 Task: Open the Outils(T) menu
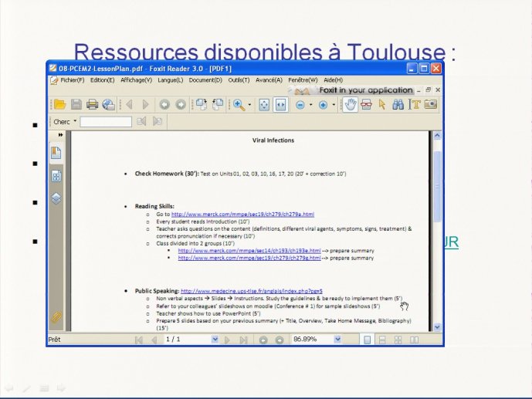pyautogui.click(x=239, y=80)
